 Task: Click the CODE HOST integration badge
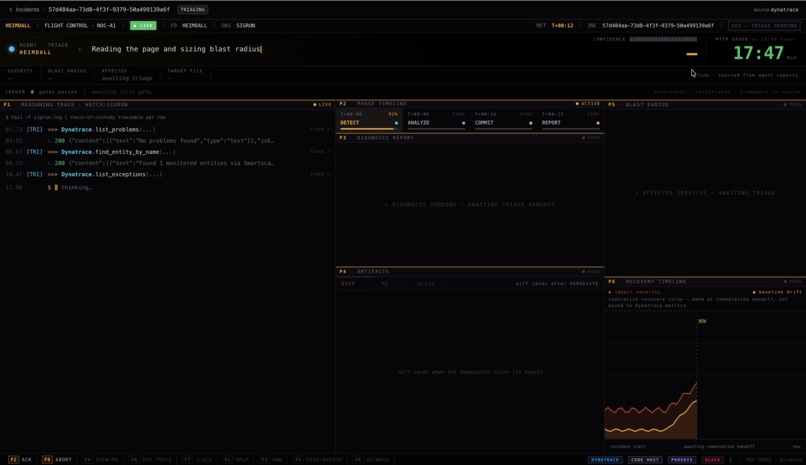(x=645, y=460)
